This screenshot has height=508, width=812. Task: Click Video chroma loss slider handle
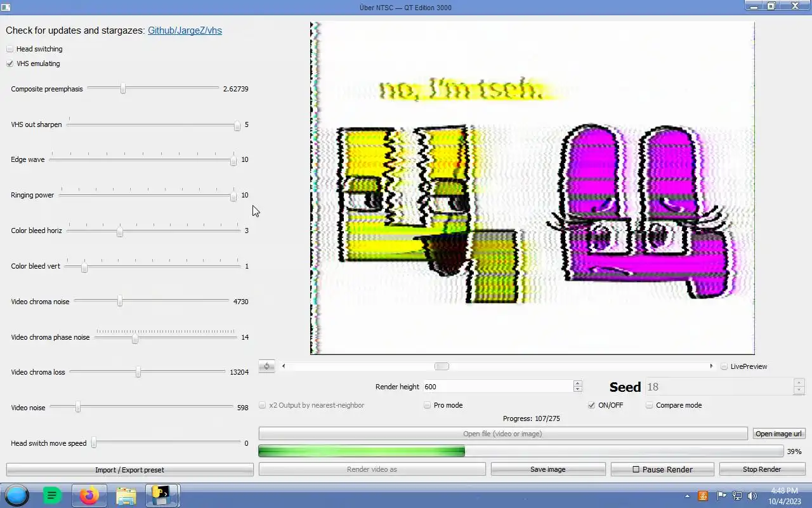click(138, 372)
